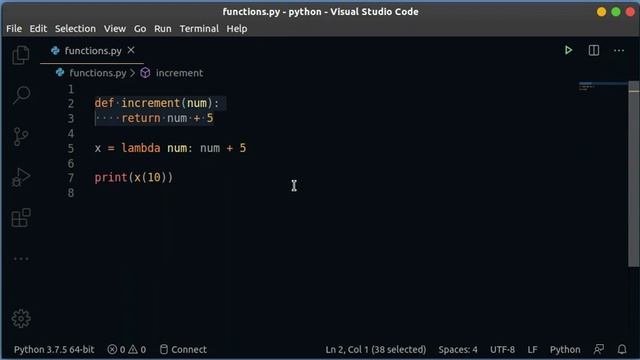This screenshot has height=360, width=640.
Task: Change end of line sequence LF
Action: pyautogui.click(x=532, y=349)
